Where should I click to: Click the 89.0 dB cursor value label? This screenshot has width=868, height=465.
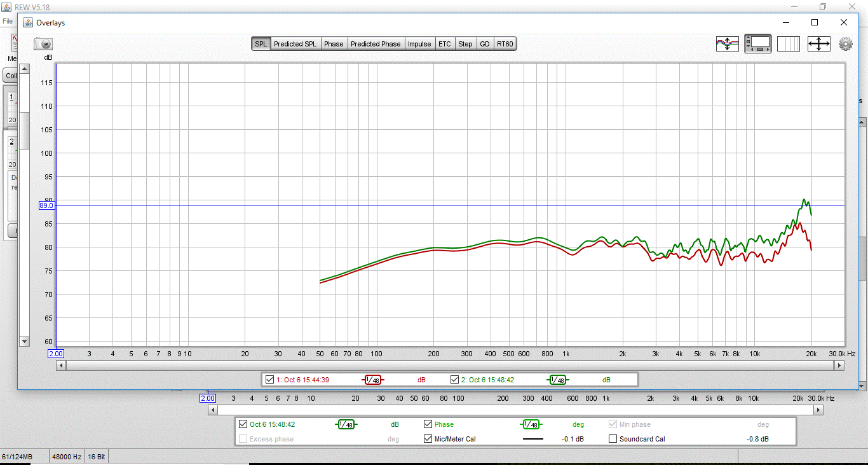(47, 205)
